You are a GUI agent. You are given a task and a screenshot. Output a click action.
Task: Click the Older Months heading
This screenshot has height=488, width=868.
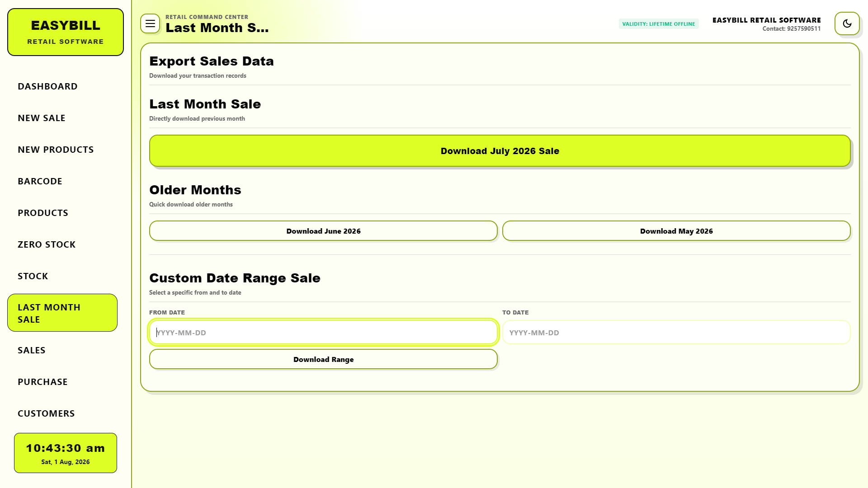(195, 190)
